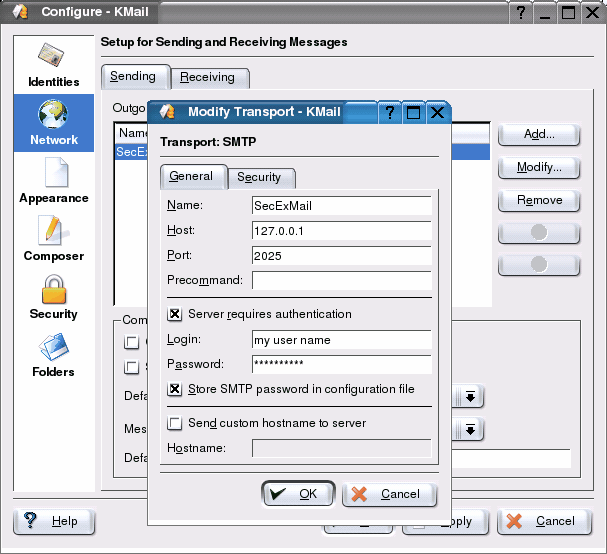Click Modify... in Configure KMail
This screenshot has width=607, height=554.
[x=539, y=168]
